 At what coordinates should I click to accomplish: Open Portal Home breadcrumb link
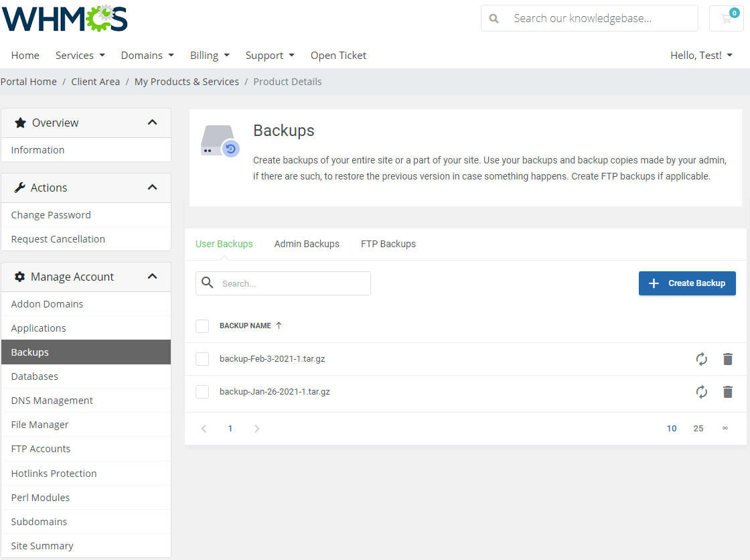pos(29,82)
